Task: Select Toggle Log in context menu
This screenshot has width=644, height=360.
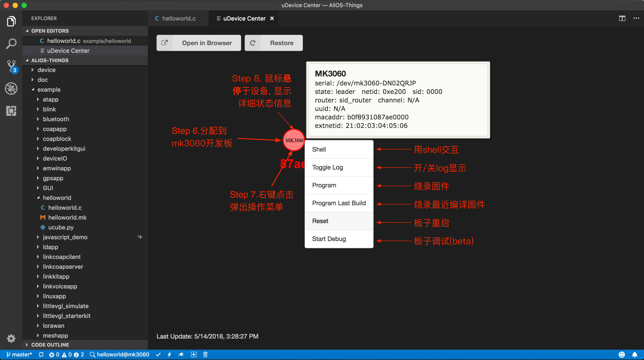Action: click(x=327, y=167)
